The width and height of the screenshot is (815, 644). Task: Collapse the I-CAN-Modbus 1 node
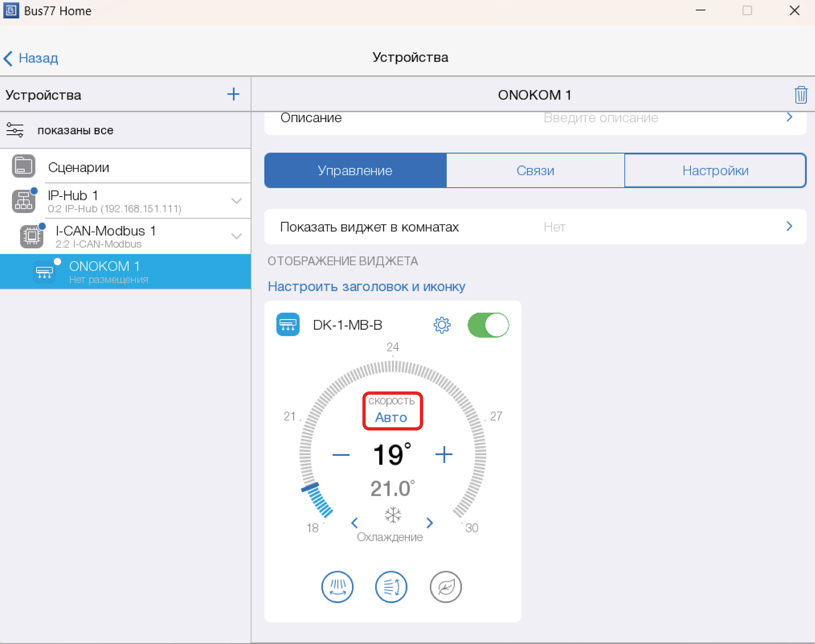pyautogui.click(x=236, y=236)
